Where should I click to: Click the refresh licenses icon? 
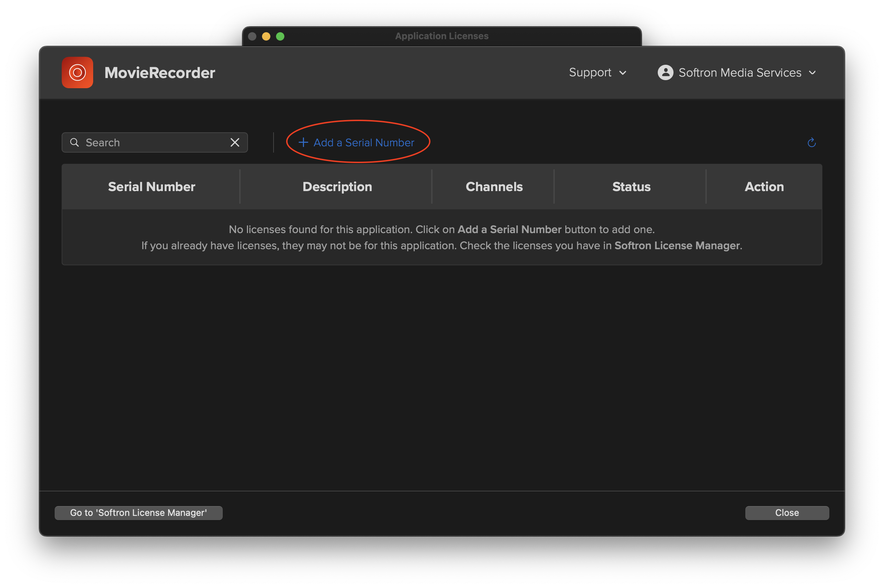pos(812,142)
